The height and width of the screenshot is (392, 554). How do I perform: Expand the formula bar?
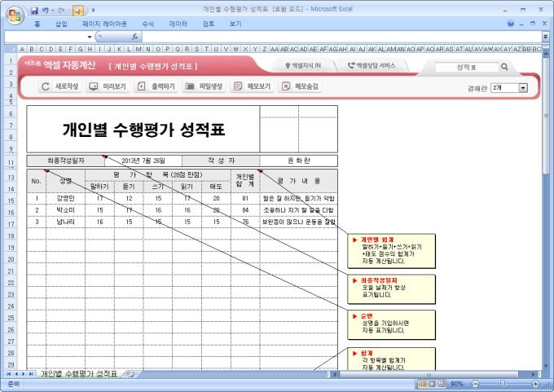(x=545, y=37)
